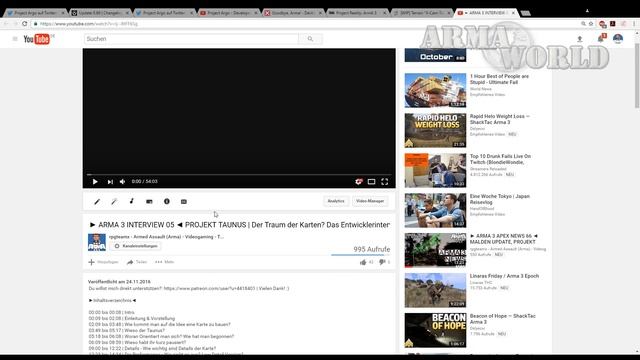Screen dimensions: 640x360
Task: Switch to the Goodbye, Arma tab
Action: pos(292,13)
